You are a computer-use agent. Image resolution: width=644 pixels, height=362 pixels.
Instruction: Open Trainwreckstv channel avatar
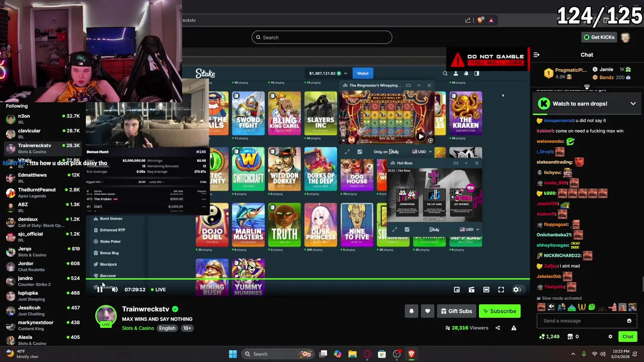(x=106, y=316)
